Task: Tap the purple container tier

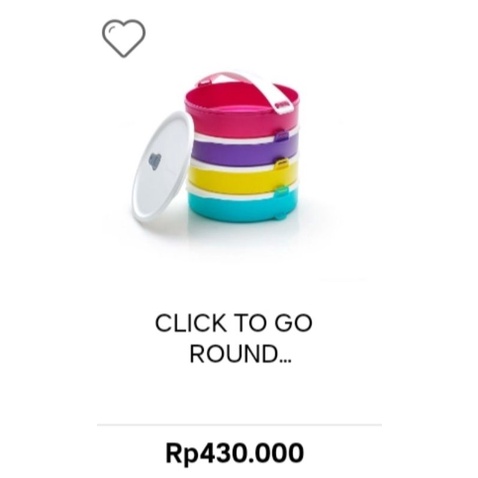Action: [243, 149]
